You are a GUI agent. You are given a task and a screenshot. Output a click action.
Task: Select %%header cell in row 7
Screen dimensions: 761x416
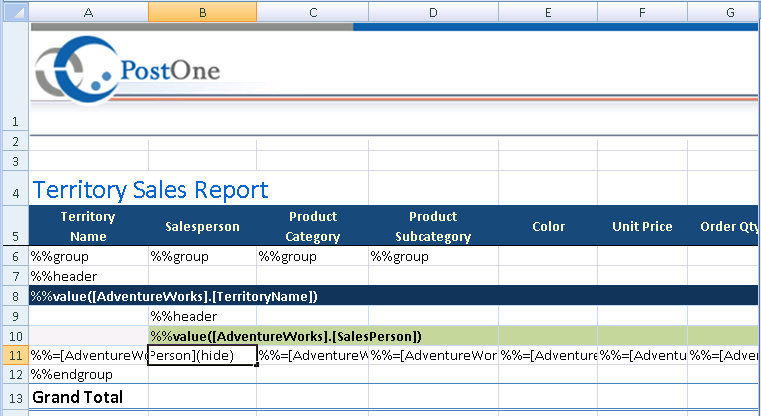click(x=88, y=276)
